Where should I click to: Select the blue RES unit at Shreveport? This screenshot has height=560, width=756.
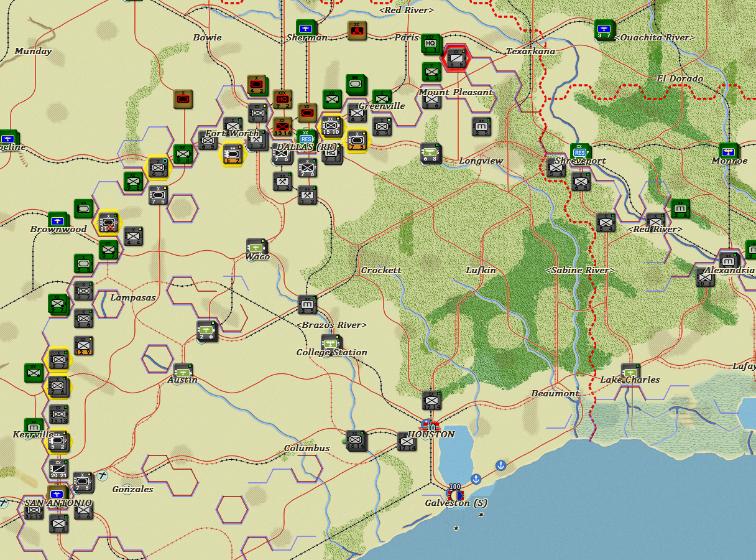point(580,152)
